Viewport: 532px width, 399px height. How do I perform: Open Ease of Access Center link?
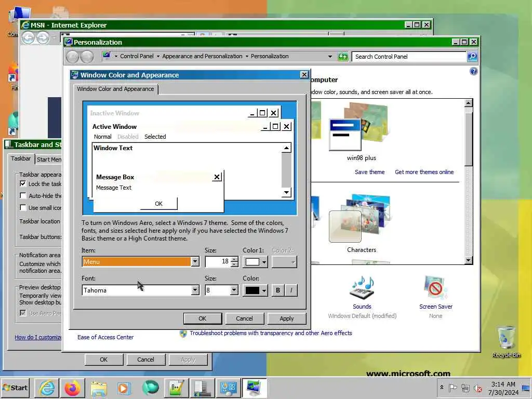click(x=105, y=337)
